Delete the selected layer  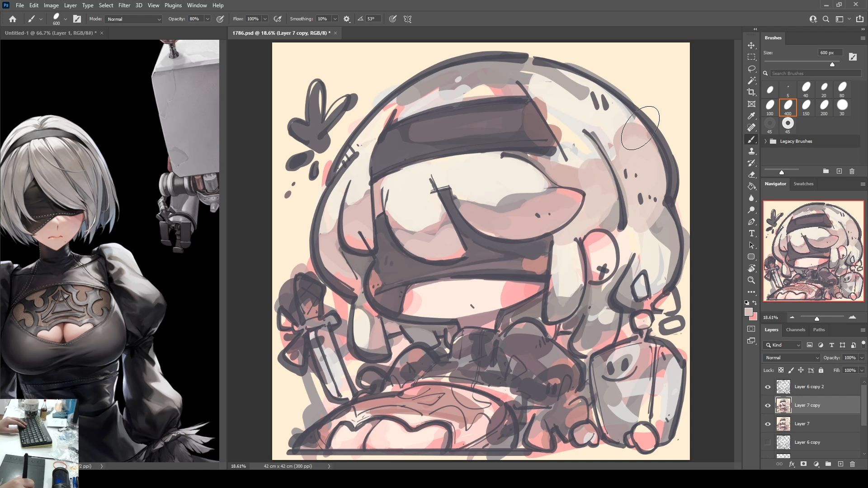click(852, 464)
